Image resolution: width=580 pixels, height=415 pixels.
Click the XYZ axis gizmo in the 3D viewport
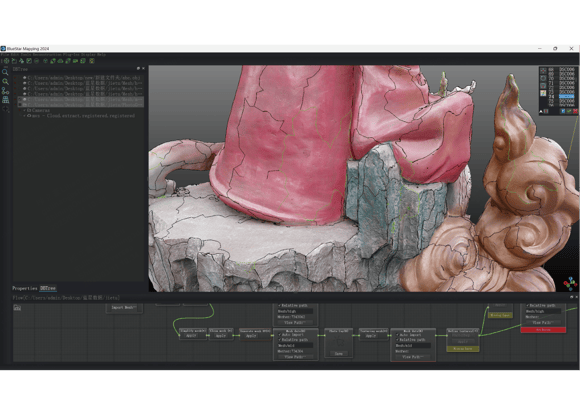570,283
